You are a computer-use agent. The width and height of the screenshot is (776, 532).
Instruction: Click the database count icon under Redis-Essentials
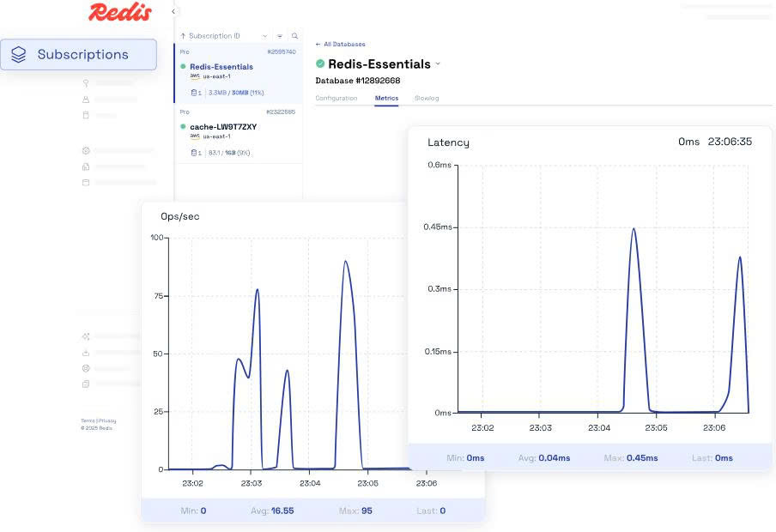click(195, 93)
